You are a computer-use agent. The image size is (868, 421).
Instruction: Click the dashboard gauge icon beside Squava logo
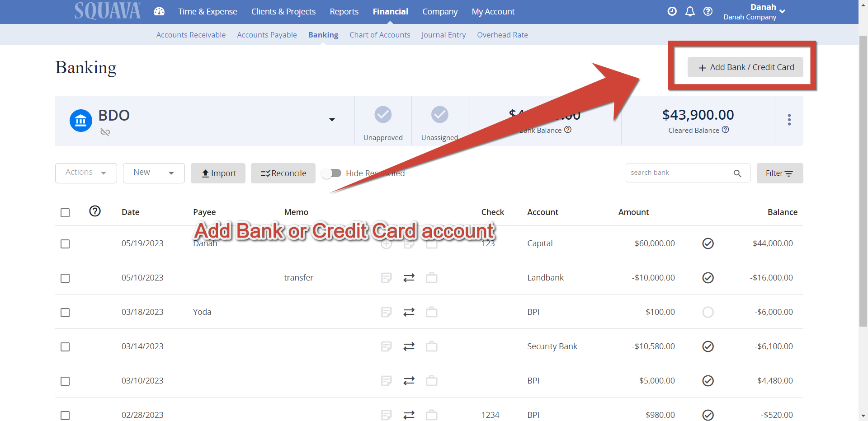pyautogui.click(x=159, y=11)
